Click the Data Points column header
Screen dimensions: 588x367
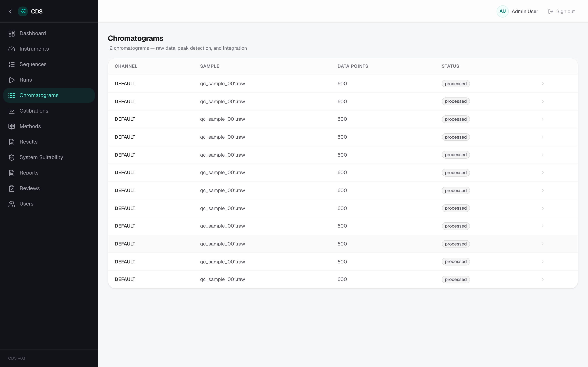[x=353, y=66]
